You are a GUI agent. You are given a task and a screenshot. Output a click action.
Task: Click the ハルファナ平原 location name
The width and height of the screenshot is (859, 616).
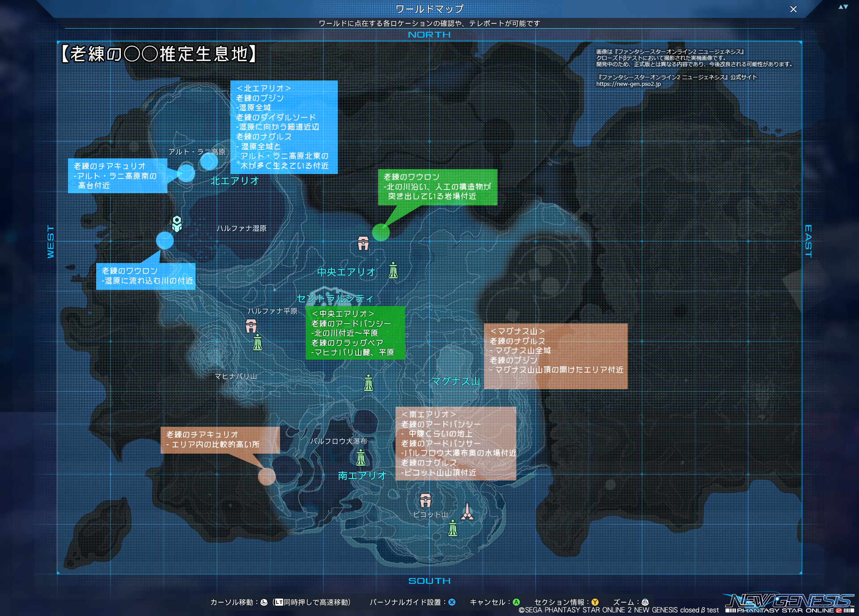272,311
